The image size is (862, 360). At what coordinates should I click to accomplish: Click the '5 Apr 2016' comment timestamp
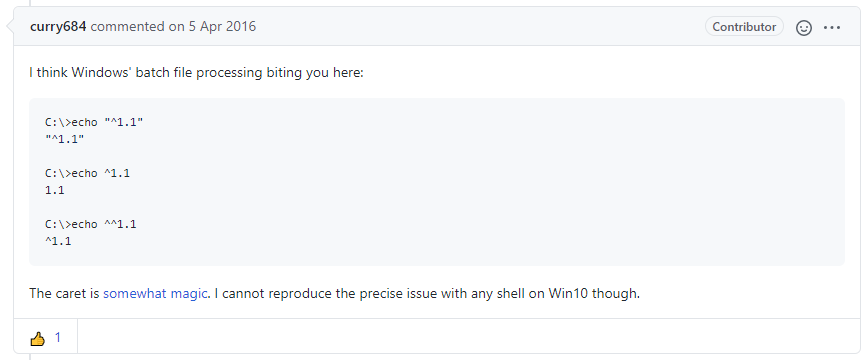pyautogui.click(x=222, y=26)
